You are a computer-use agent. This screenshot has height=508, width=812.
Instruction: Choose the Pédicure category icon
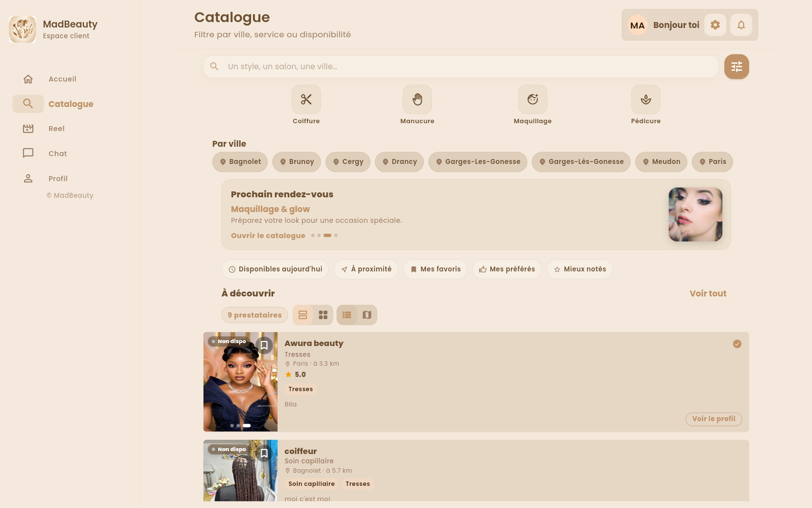pyautogui.click(x=646, y=99)
